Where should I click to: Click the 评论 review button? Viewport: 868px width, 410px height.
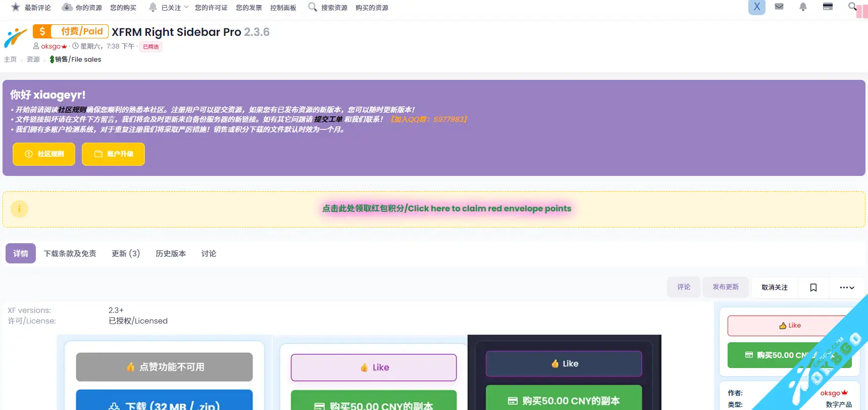(x=684, y=287)
